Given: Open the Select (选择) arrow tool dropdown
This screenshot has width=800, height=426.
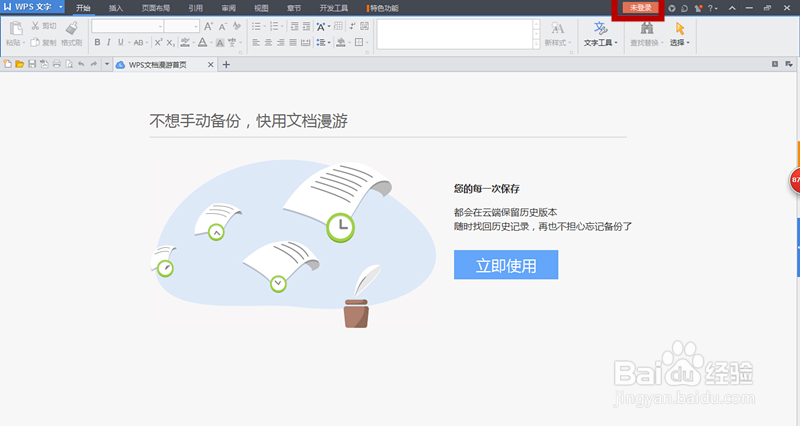Looking at the screenshot, I should click(x=680, y=34).
